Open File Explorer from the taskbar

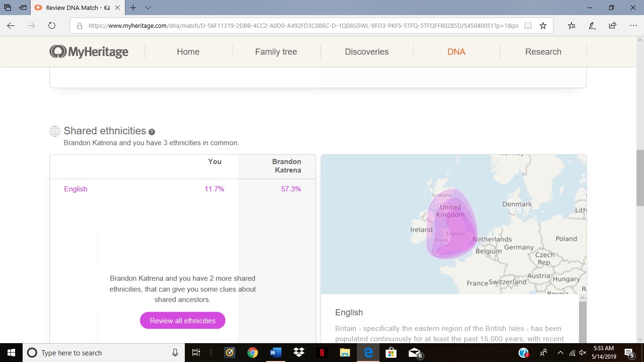click(345, 353)
